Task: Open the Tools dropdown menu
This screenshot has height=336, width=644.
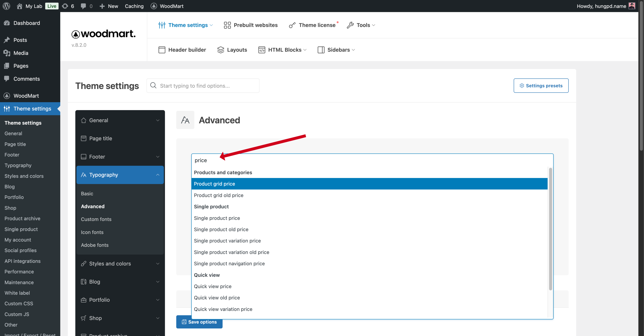Action: click(361, 25)
